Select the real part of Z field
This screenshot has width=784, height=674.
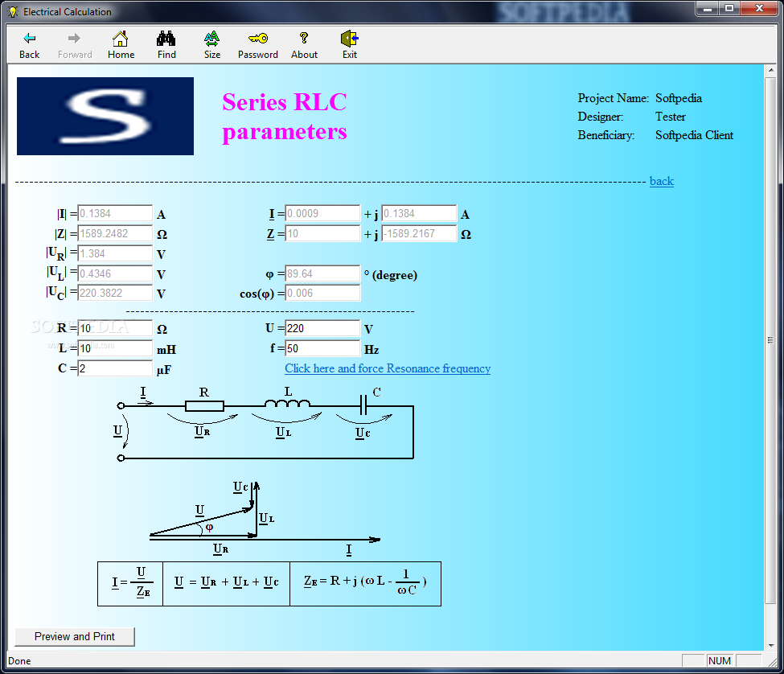[x=322, y=233]
